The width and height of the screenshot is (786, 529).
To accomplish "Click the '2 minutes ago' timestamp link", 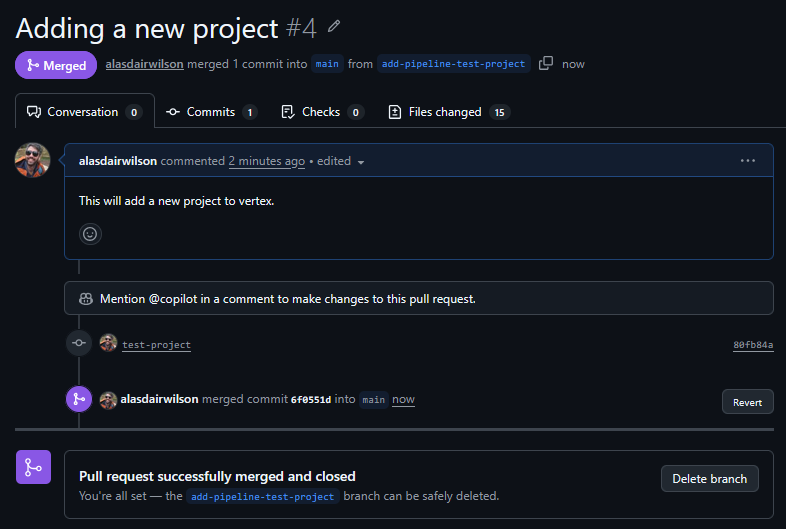I will coord(267,161).
